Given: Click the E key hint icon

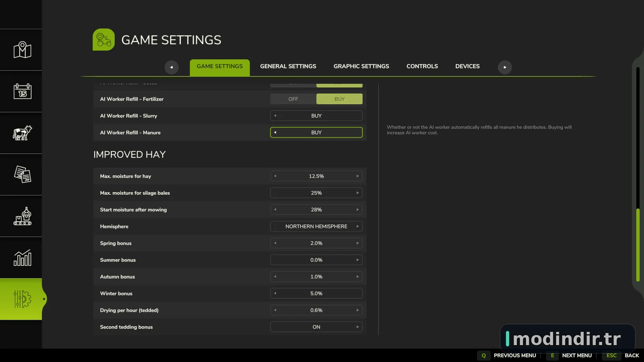Looking at the screenshot, I should point(552,356).
